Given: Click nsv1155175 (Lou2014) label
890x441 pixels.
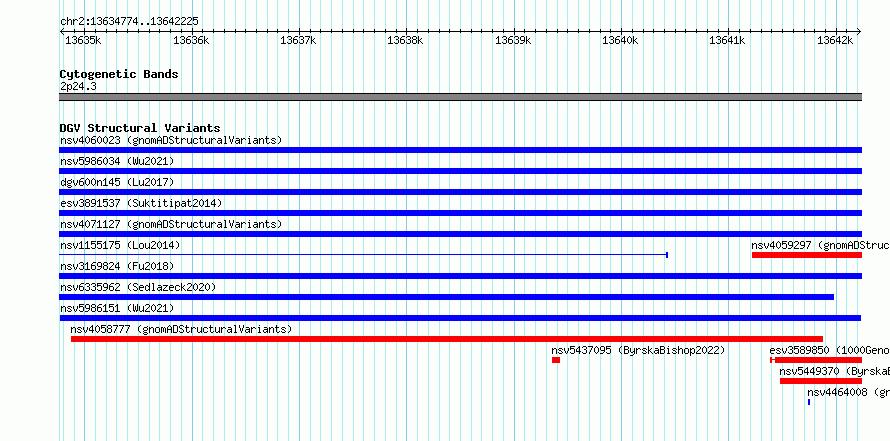Looking at the screenshot, I should (120, 245).
